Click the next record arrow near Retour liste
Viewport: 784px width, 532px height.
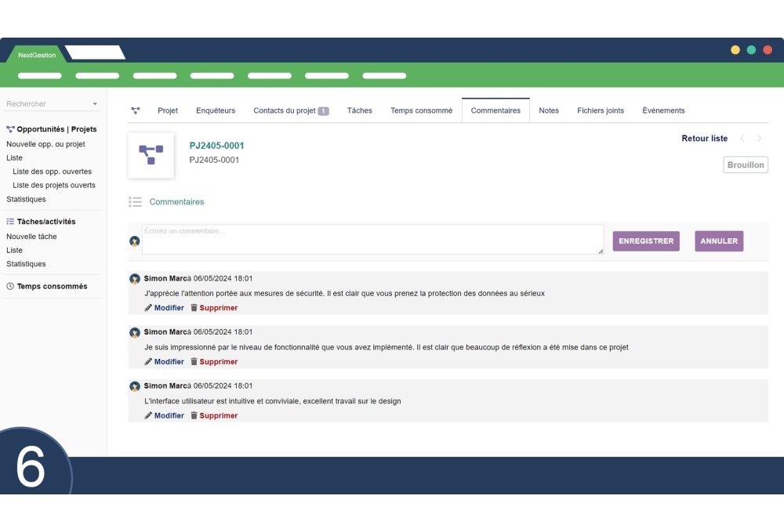point(759,139)
